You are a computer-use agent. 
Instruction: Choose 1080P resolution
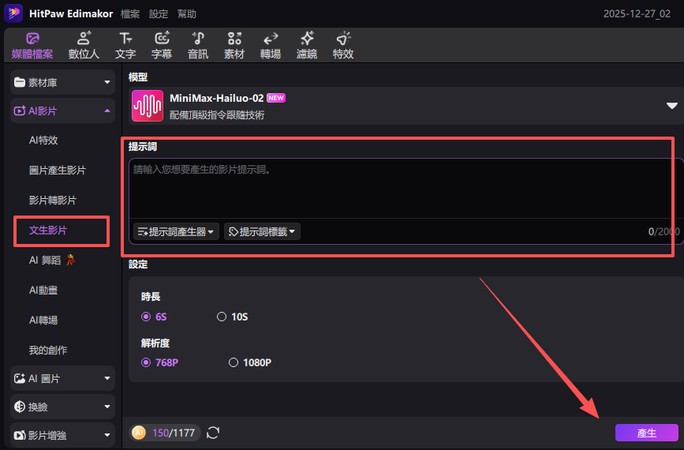(x=249, y=362)
